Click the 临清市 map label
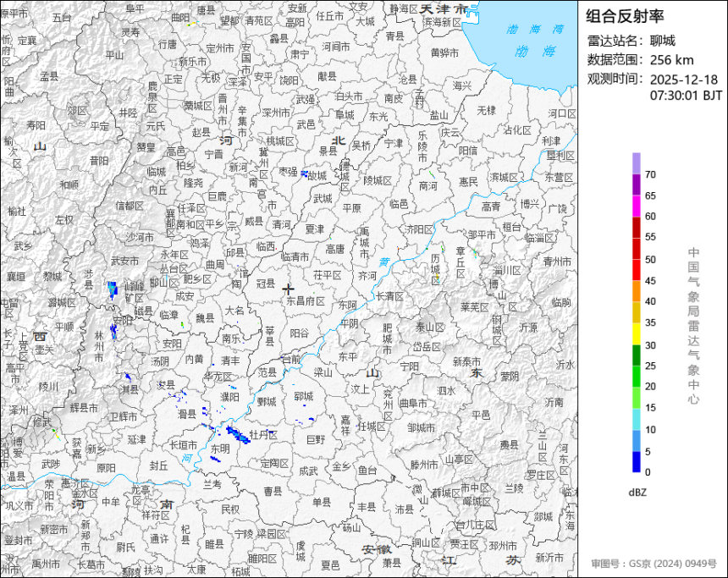This screenshot has height=578, width=728. pos(295,256)
